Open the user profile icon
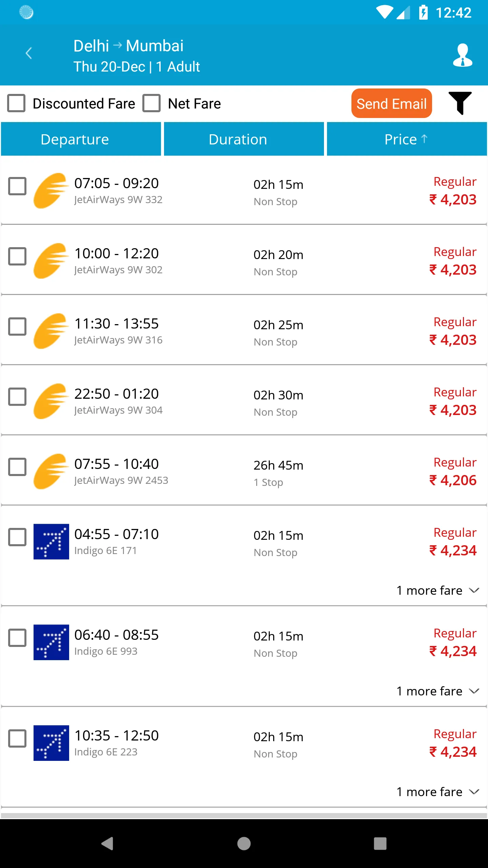488x868 pixels. pos(463,55)
